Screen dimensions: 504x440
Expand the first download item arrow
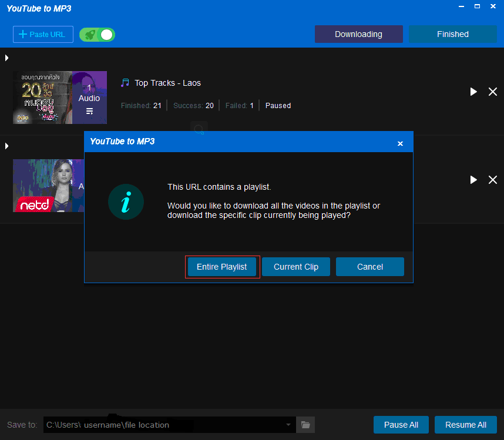pos(6,58)
